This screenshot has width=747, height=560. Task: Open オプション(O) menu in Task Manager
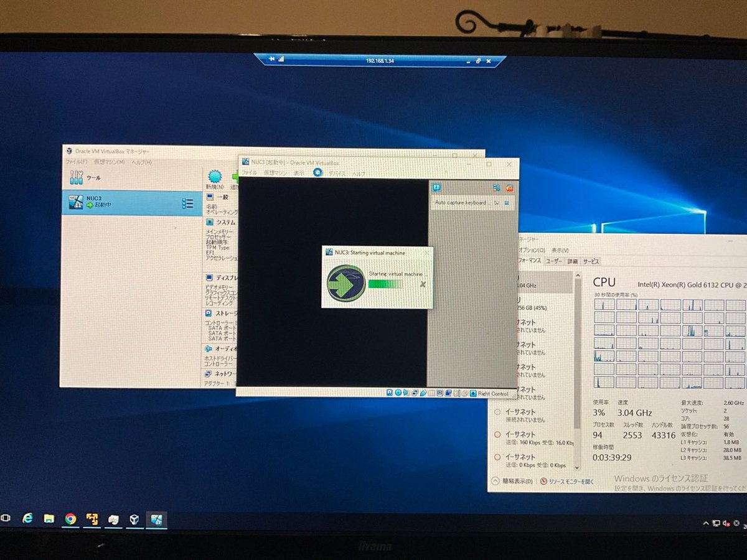(x=533, y=250)
